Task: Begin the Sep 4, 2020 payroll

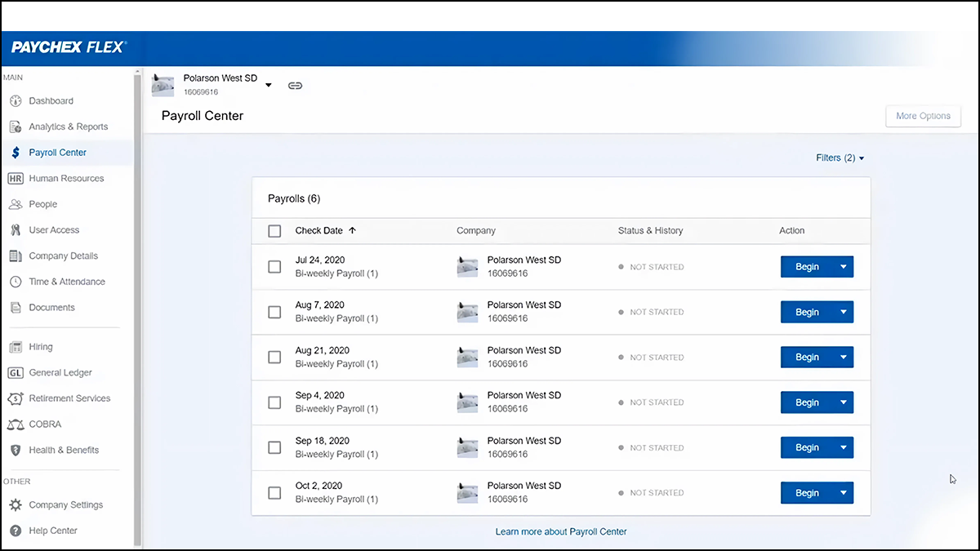Action: (807, 402)
